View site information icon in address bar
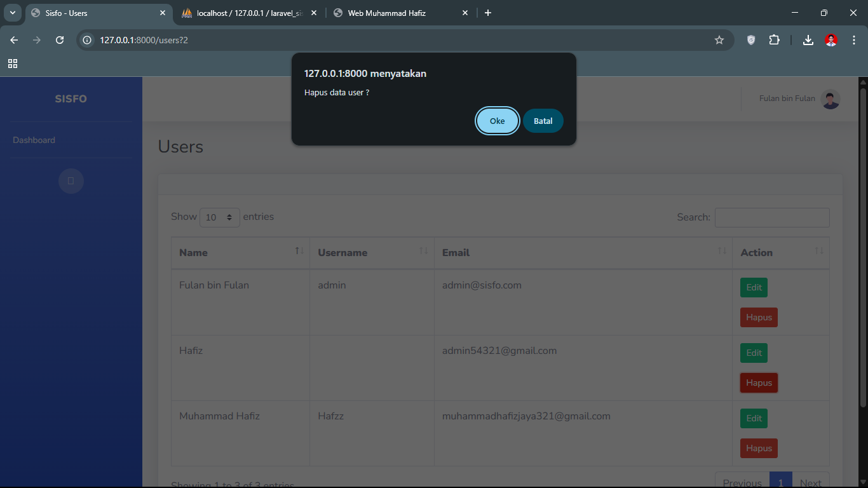Screen dimensions: 868x488 [88, 40]
